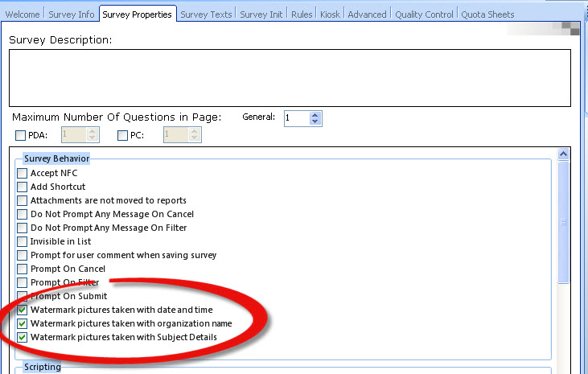Enable Do Not Prompt Any Message On Filter
The image size is (588, 374).
(x=23, y=228)
